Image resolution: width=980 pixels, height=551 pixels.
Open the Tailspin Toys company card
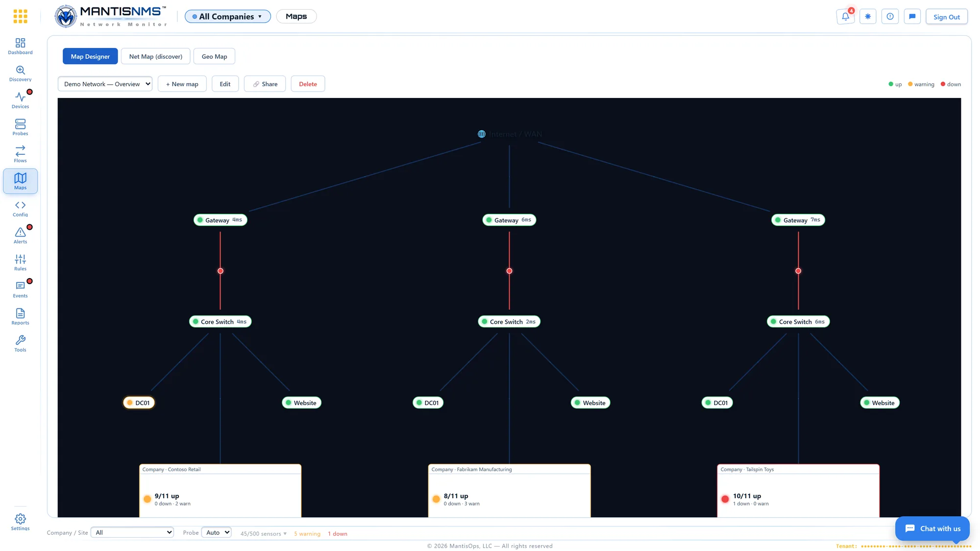(798, 490)
